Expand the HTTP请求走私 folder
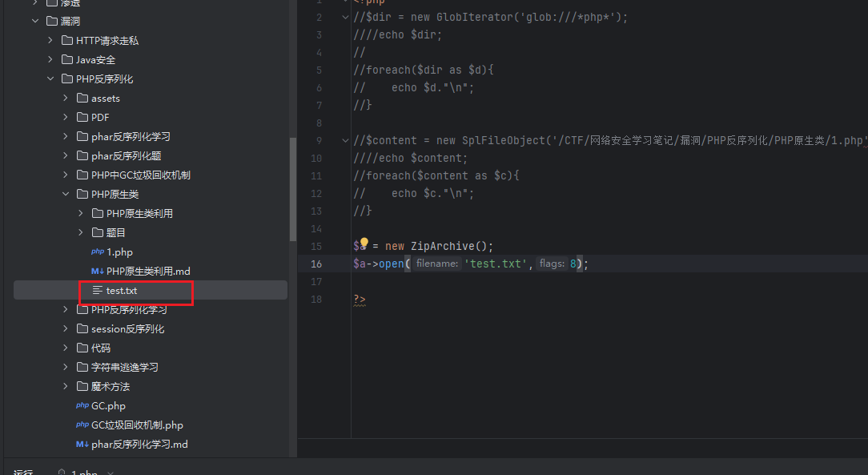This screenshot has width=868, height=475. 50,41
